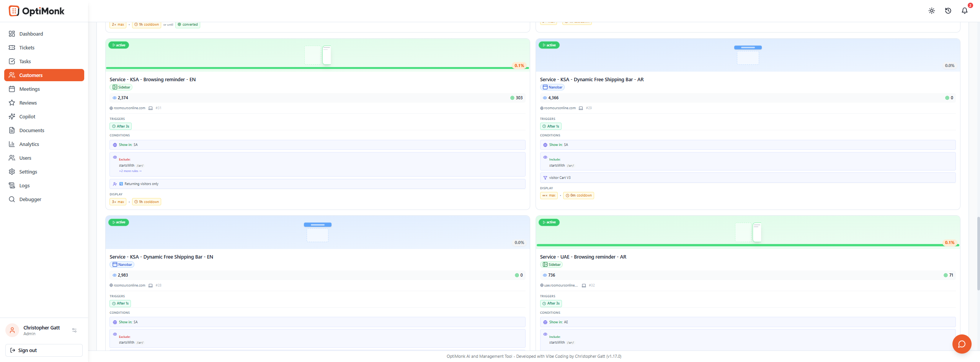The height and width of the screenshot is (362, 980).
Task: Click active badge on KSA Shipping Bar EN
Action: tap(119, 222)
